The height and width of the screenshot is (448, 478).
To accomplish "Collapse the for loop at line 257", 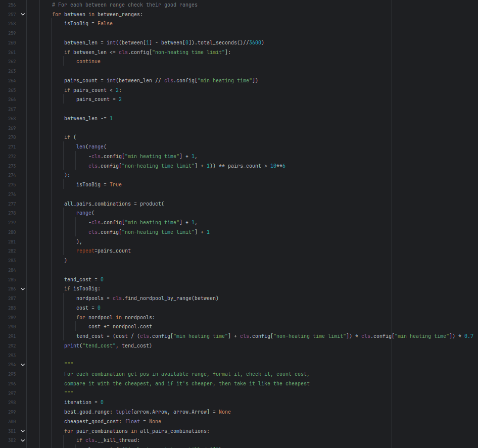I will [23, 14].
